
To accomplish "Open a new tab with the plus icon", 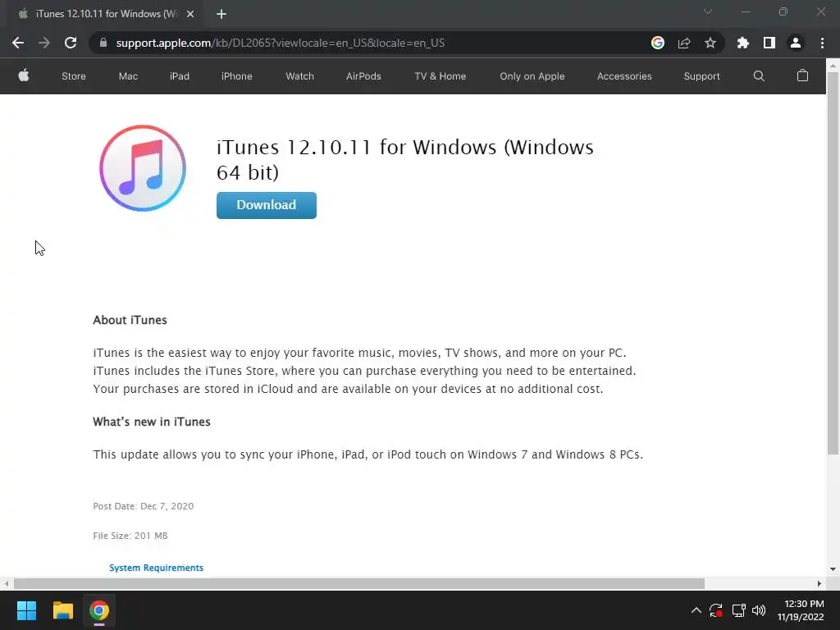I will 221,14.
